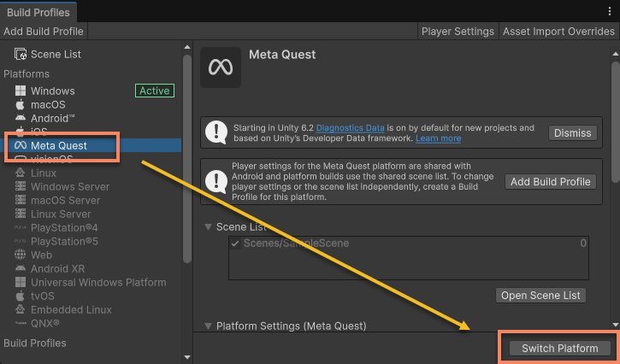620x364 pixels.
Task: Select the Windows Server row
Action: (x=91, y=186)
